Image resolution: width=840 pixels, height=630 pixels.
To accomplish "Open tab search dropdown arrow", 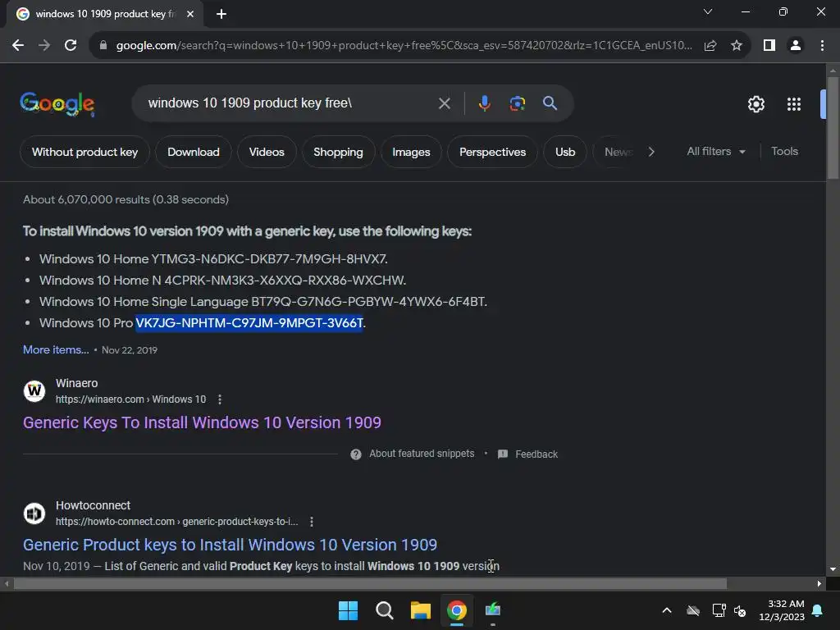I will tap(708, 11).
